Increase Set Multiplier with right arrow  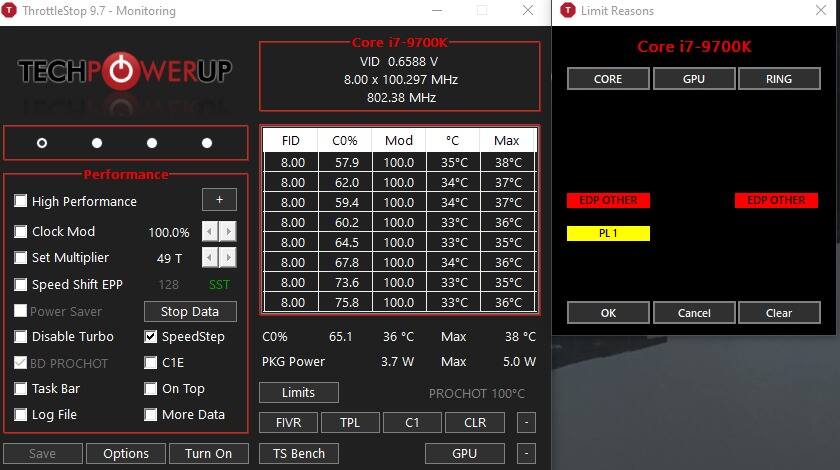point(228,258)
